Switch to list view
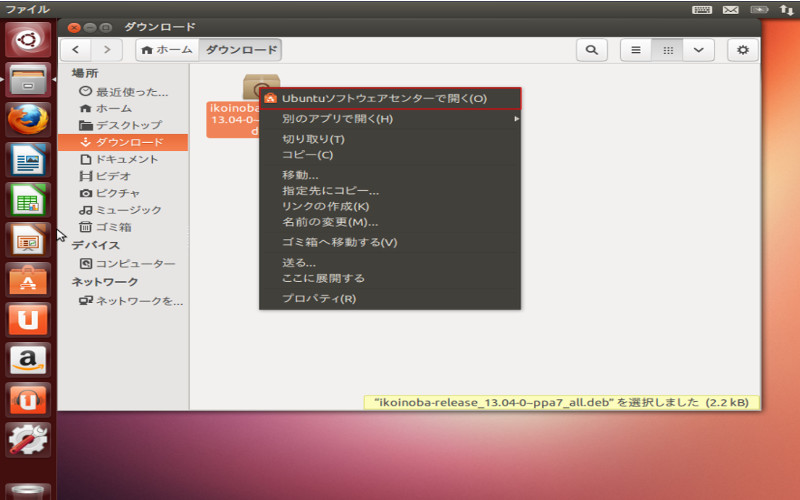The height and width of the screenshot is (500, 800). click(636, 49)
